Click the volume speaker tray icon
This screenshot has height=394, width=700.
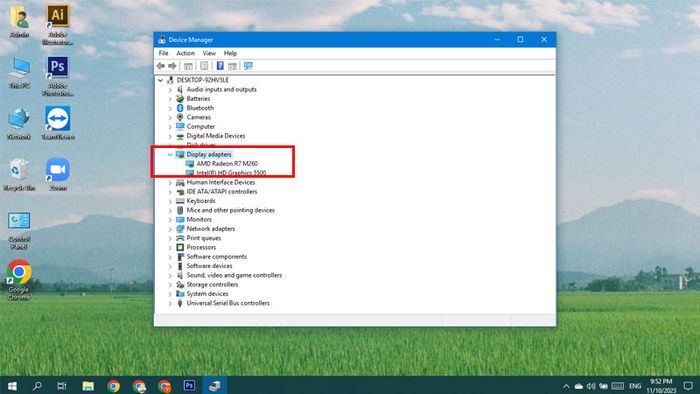point(591,386)
